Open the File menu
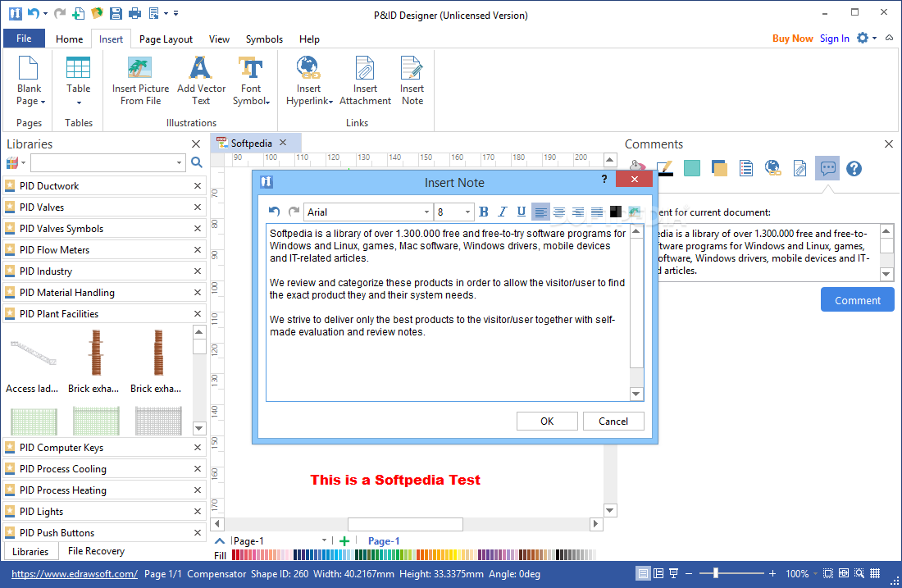902x588 pixels. (24, 39)
